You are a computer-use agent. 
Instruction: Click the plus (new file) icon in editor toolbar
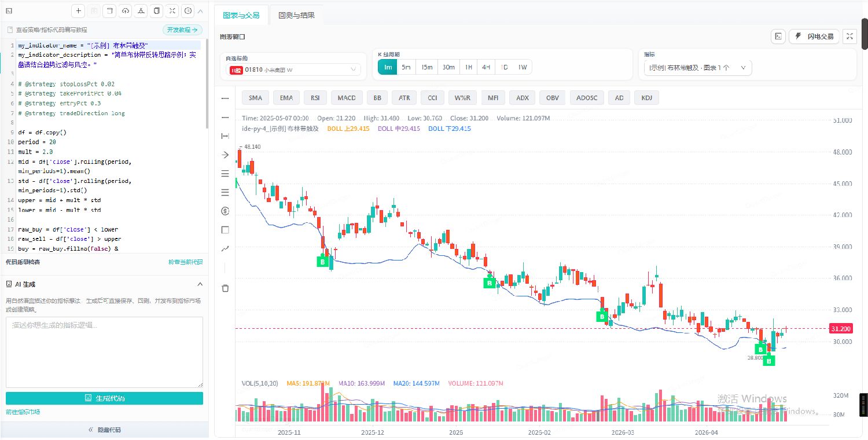tap(79, 11)
